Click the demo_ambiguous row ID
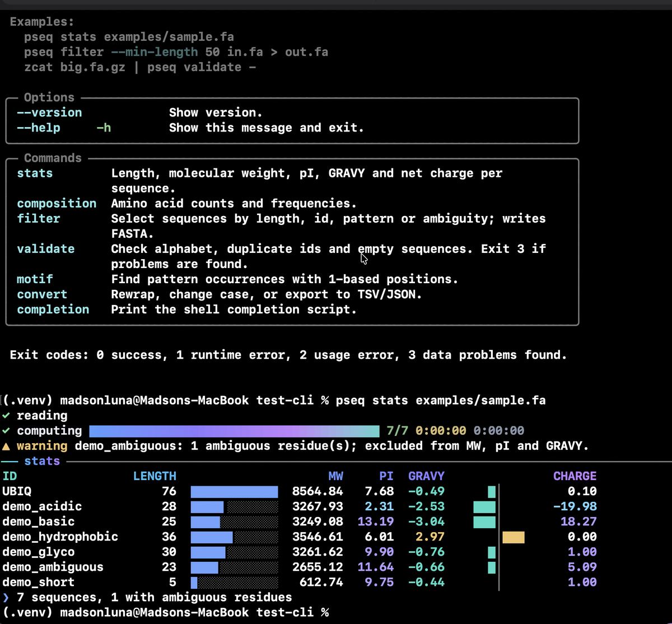Viewport: 672px width, 624px height. point(53,567)
